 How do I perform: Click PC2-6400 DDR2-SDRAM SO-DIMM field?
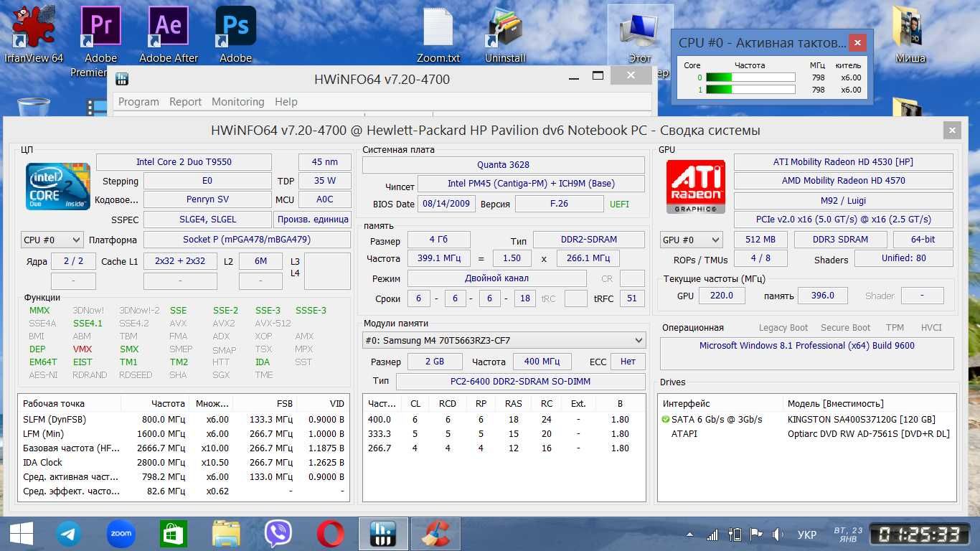click(x=521, y=382)
